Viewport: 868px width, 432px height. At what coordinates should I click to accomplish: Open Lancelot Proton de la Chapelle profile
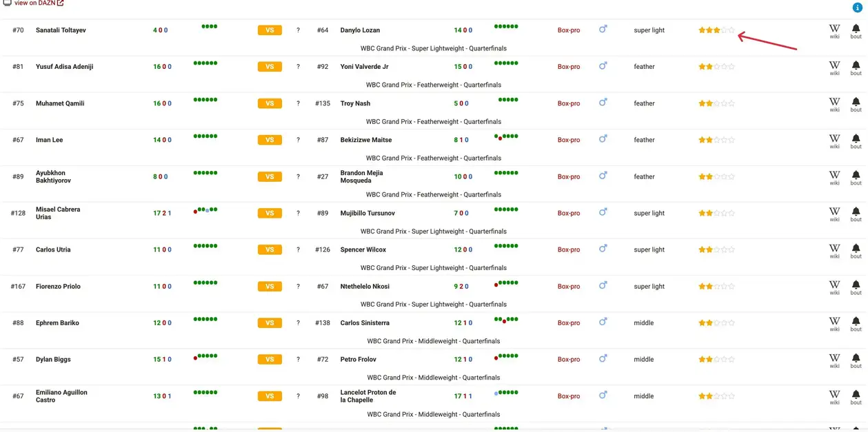click(x=368, y=396)
